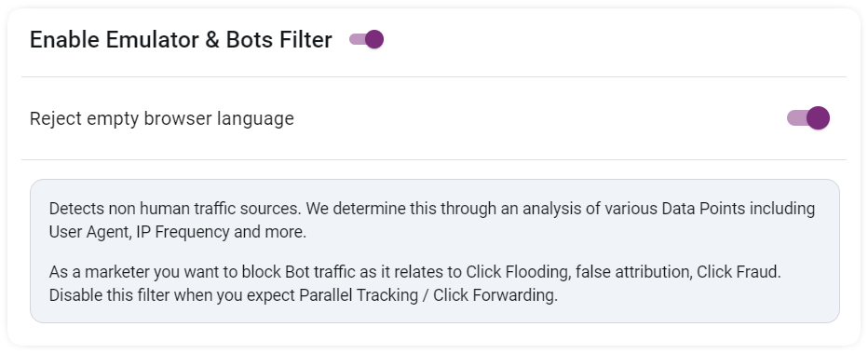Click the words 'Parallel Tracking / Click Forwarding'
868x354 pixels.
pyautogui.click(x=427, y=296)
